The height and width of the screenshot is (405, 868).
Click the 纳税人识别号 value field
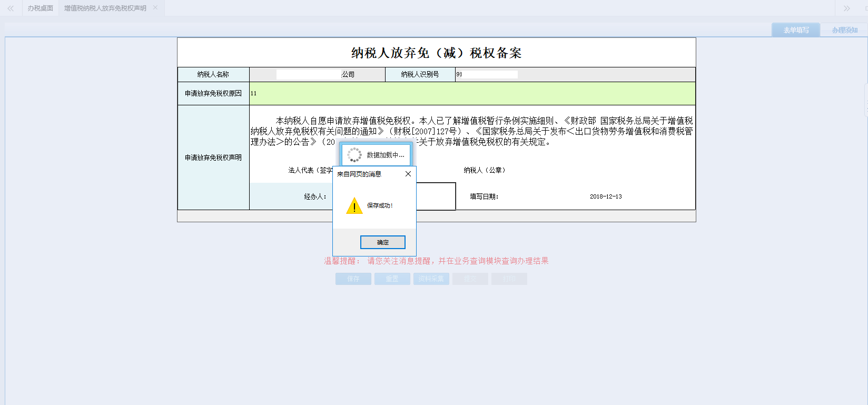pos(575,74)
